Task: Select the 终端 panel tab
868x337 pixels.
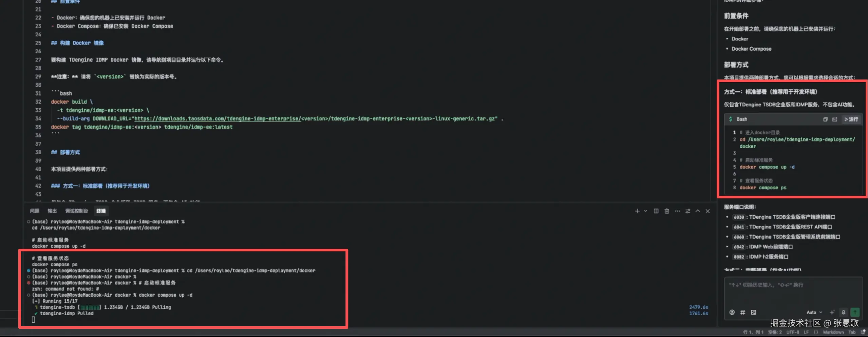Action: pyautogui.click(x=101, y=211)
